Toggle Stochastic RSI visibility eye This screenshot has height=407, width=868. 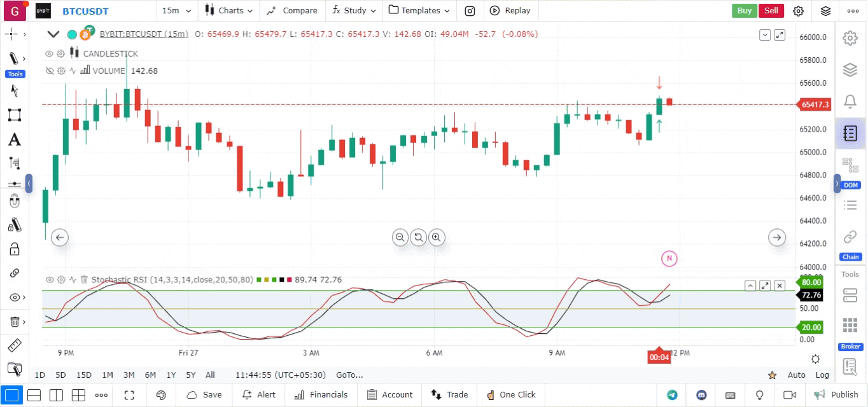coord(49,280)
